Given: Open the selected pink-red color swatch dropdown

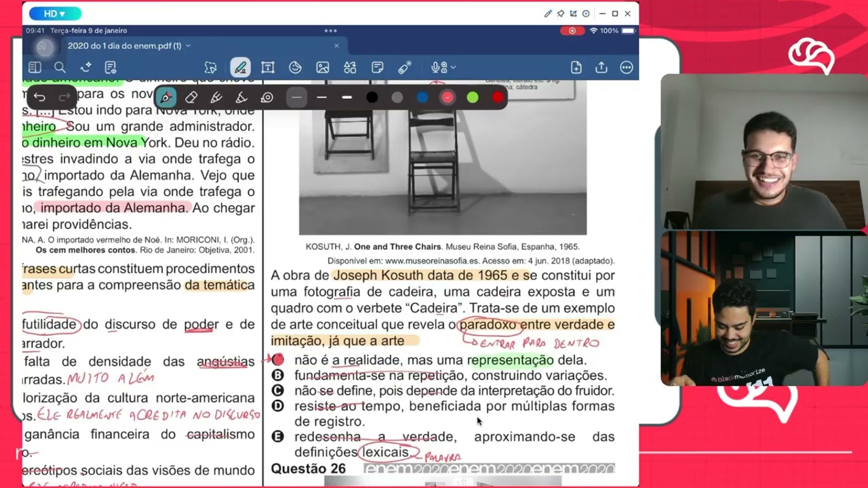Looking at the screenshot, I should coord(447,98).
